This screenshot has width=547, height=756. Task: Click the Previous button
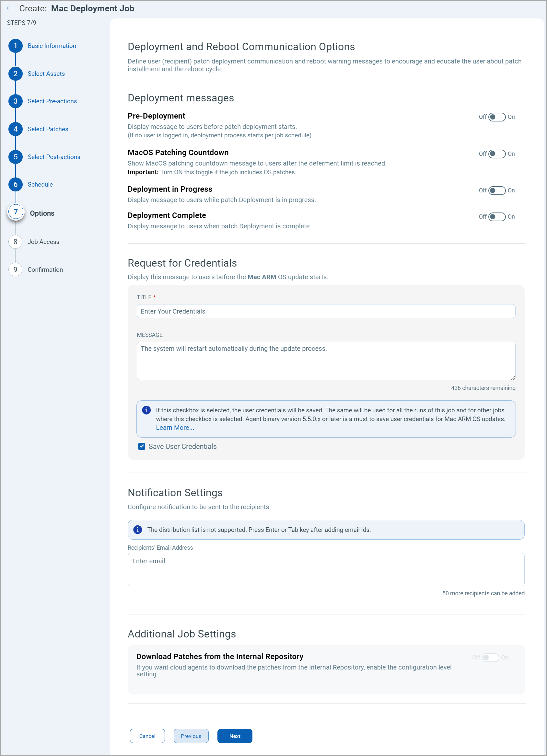click(191, 736)
